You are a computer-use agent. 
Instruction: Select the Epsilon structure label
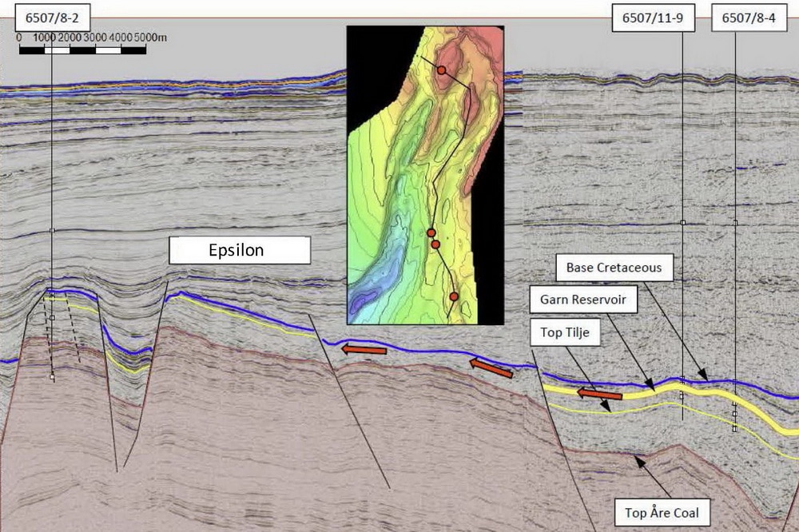pyautogui.click(x=239, y=250)
